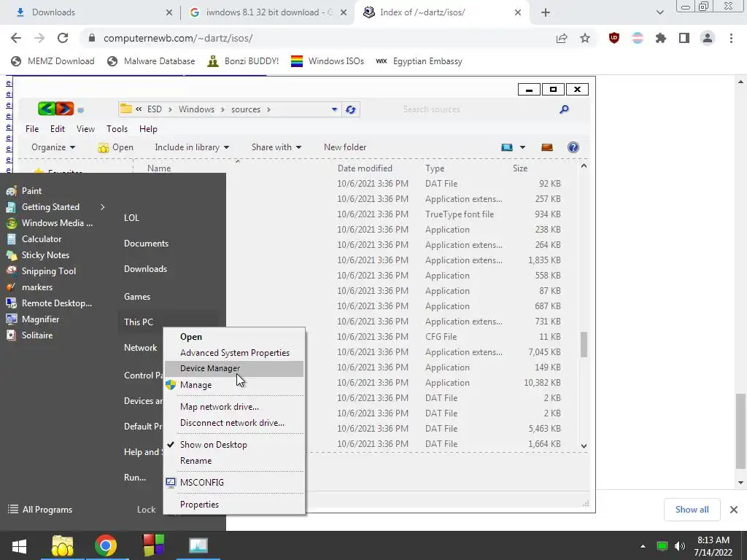This screenshot has height=560, width=747.
Task: Click Show all downloads button
Action: click(x=692, y=510)
